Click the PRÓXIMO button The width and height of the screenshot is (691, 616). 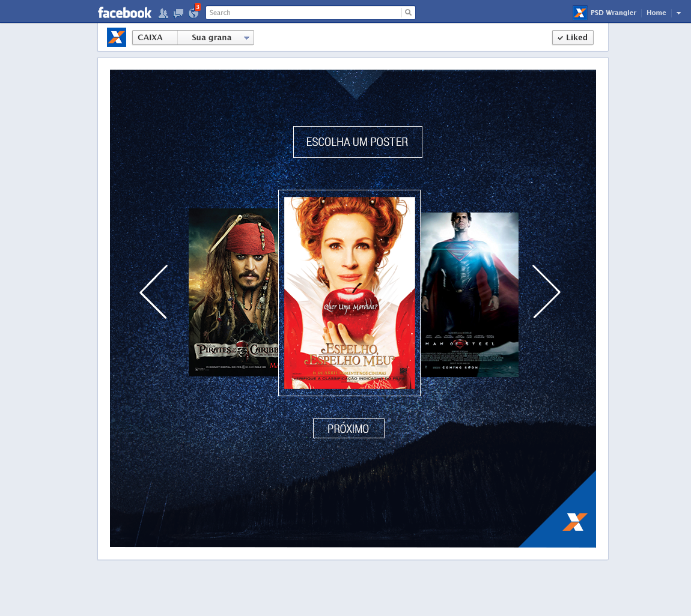(x=349, y=429)
